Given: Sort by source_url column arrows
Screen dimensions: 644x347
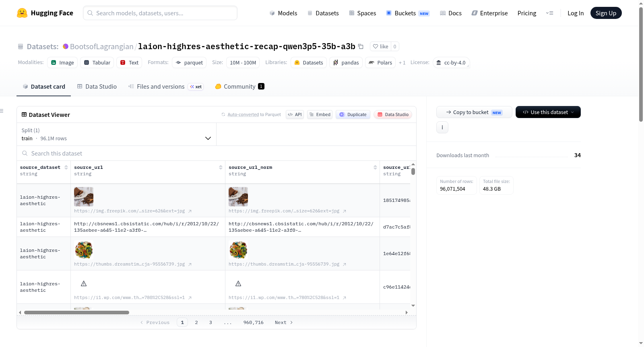Looking at the screenshot, I should pyautogui.click(x=221, y=167).
